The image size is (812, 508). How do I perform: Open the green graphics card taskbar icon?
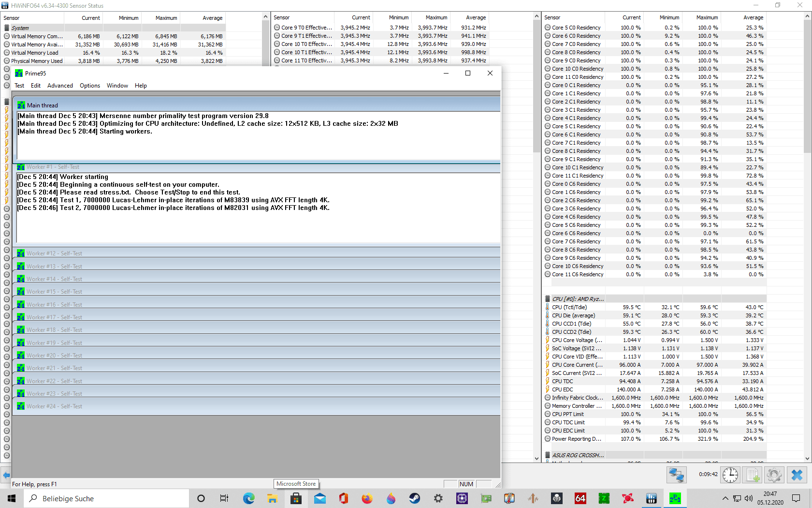tap(485, 498)
